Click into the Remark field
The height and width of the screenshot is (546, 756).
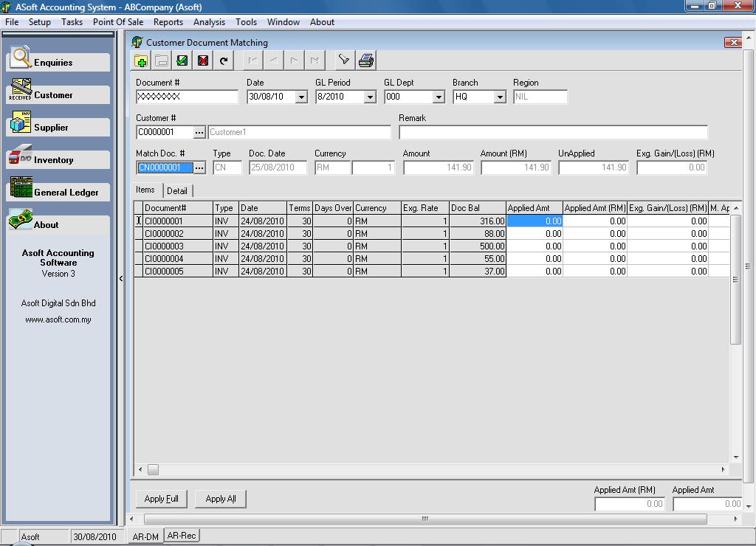554,132
